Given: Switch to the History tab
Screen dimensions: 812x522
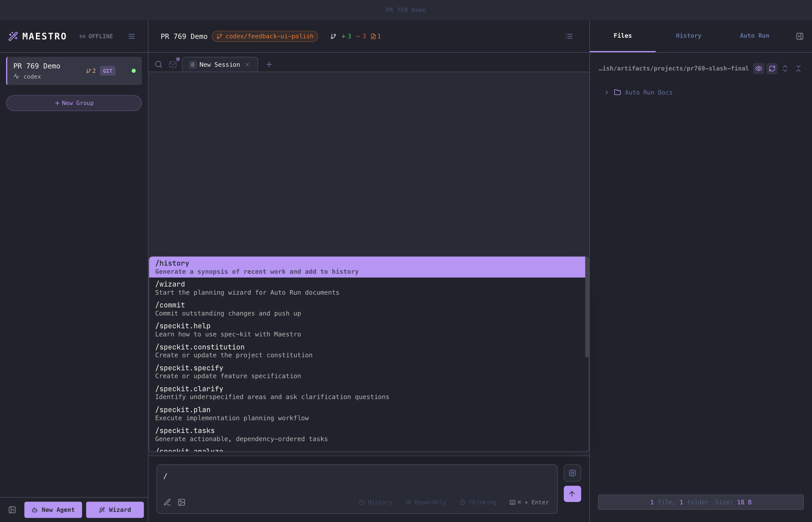Looking at the screenshot, I should point(688,36).
